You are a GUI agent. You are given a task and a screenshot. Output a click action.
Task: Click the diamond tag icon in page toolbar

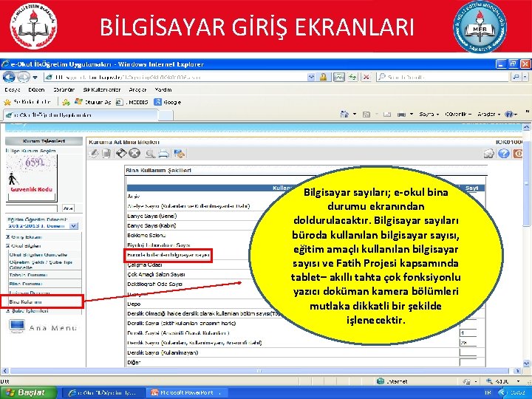tap(120, 154)
